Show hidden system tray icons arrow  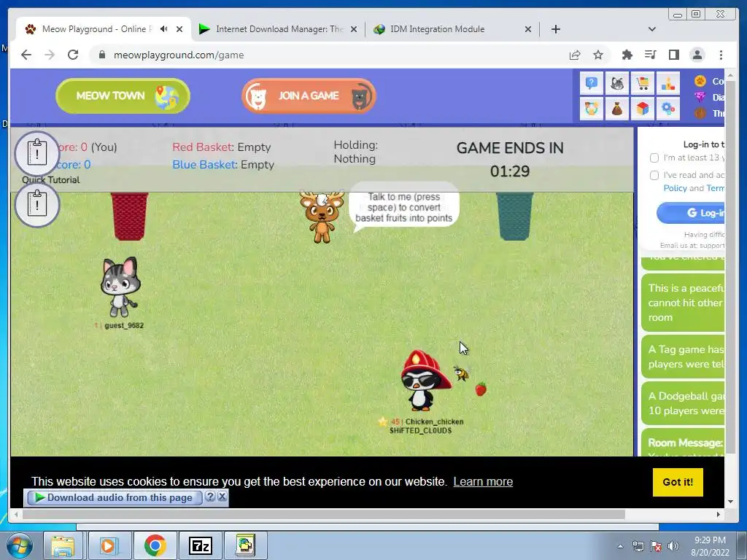point(620,546)
